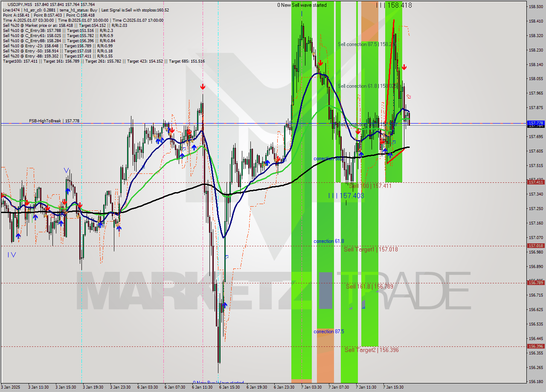Image resolution: width=546 pixels, height=392 pixels.
Task: Select the 'Sell %10 @ Entry -23' line
Action: pos(58,46)
